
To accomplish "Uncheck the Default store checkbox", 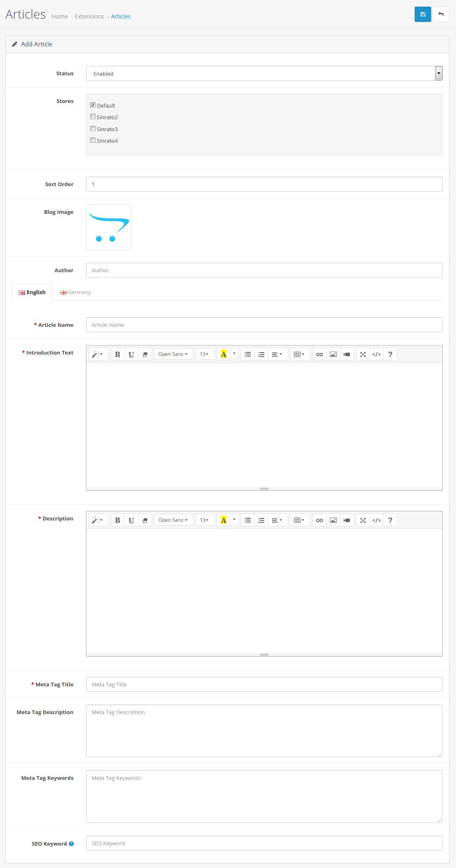I will pos(93,105).
